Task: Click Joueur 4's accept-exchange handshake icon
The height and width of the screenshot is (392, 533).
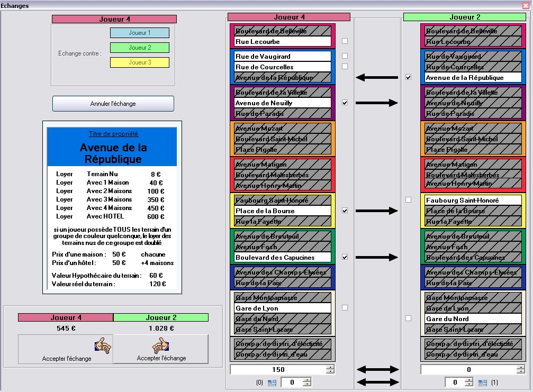Action: click(103, 346)
